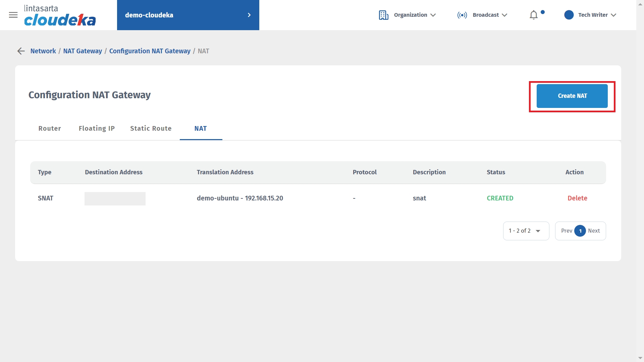Open the hamburger navigation menu

(x=13, y=15)
